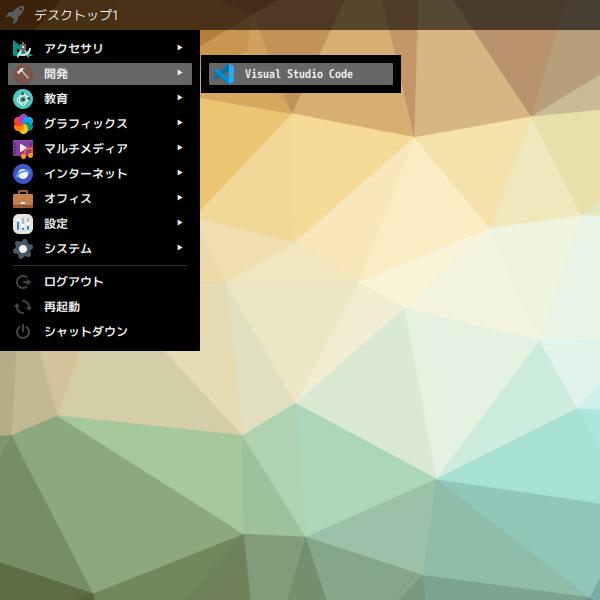Click the rocket launcher icon in top panel
The image size is (600, 600).
pyautogui.click(x=15, y=15)
